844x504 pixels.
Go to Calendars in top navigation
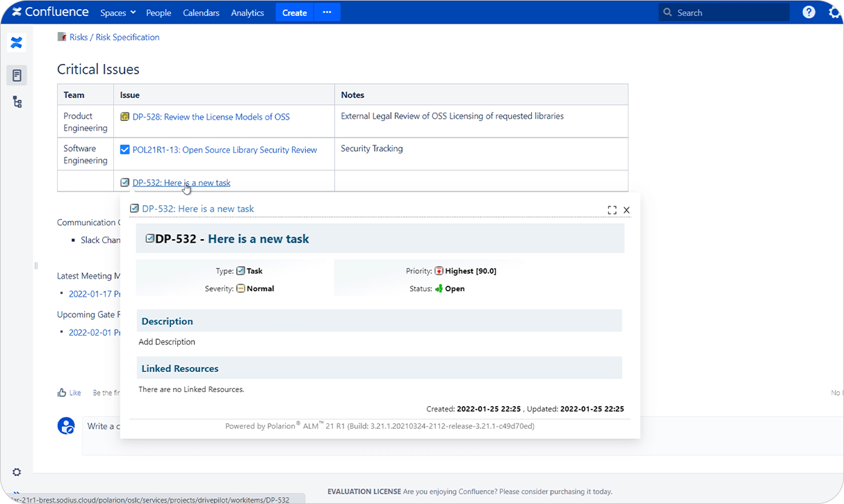201,13
